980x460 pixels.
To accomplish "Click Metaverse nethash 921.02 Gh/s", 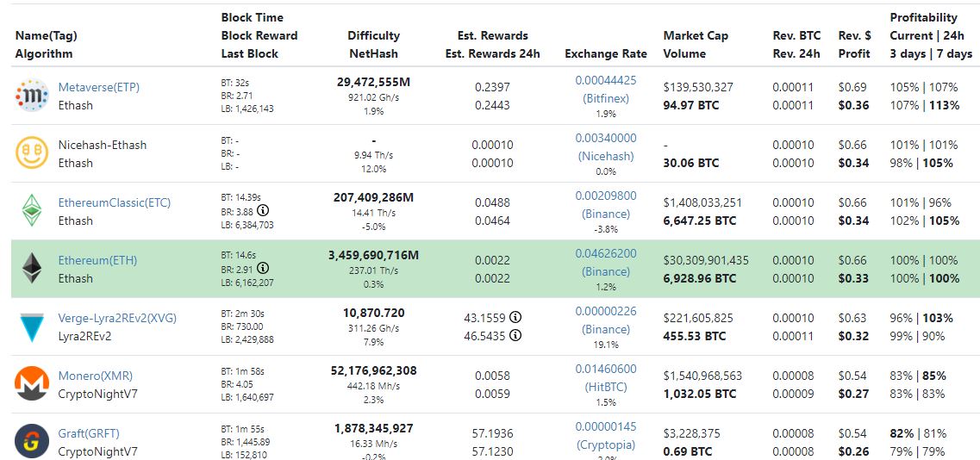I will coord(374,97).
